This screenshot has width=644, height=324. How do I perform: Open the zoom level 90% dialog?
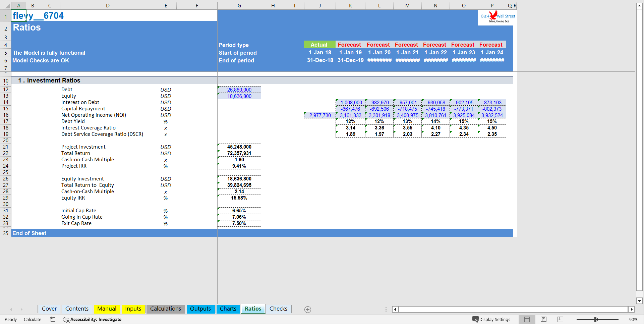(x=634, y=319)
